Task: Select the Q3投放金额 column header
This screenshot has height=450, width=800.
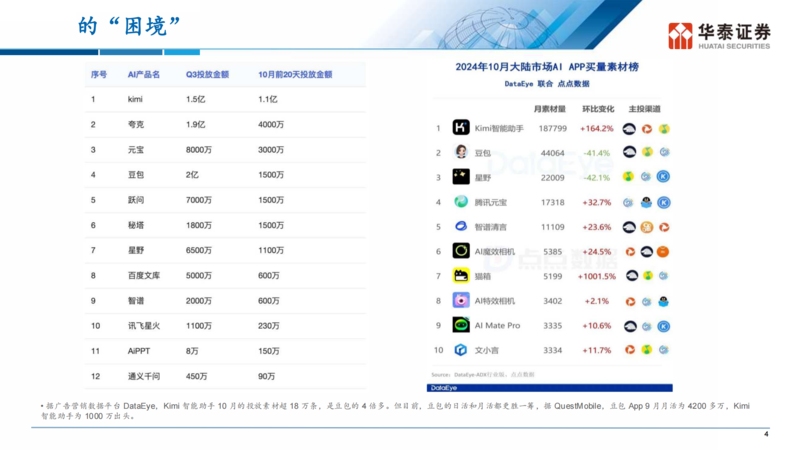Action: pyautogui.click(x=208, y=75)
